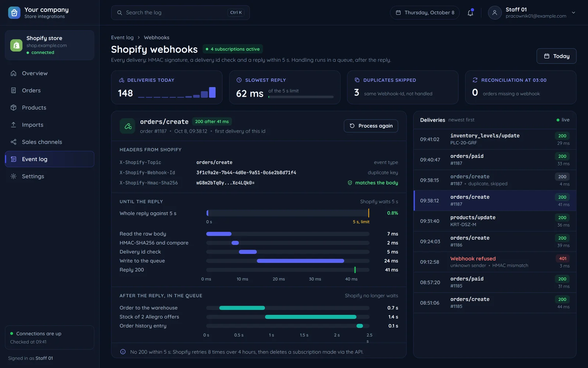Select the orders/create #1186 delivery
The width and height of the screenshot is (588, 368).
coord(495,241)
